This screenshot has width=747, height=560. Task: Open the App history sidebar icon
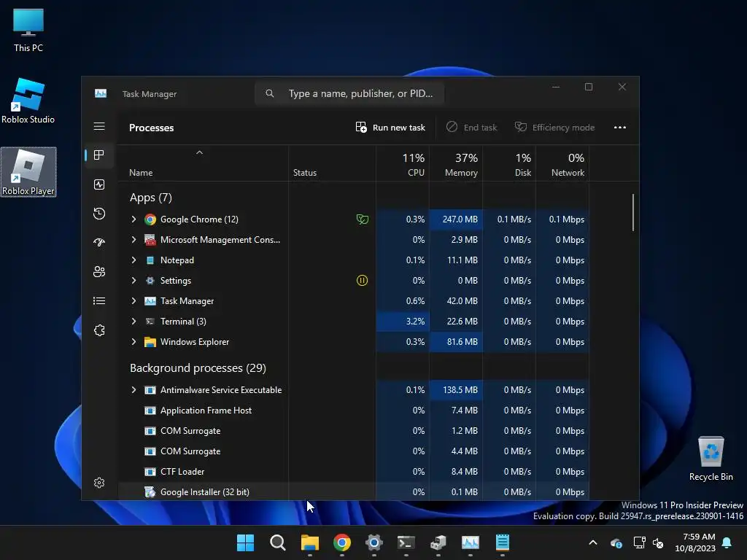(x=99, y=214)
